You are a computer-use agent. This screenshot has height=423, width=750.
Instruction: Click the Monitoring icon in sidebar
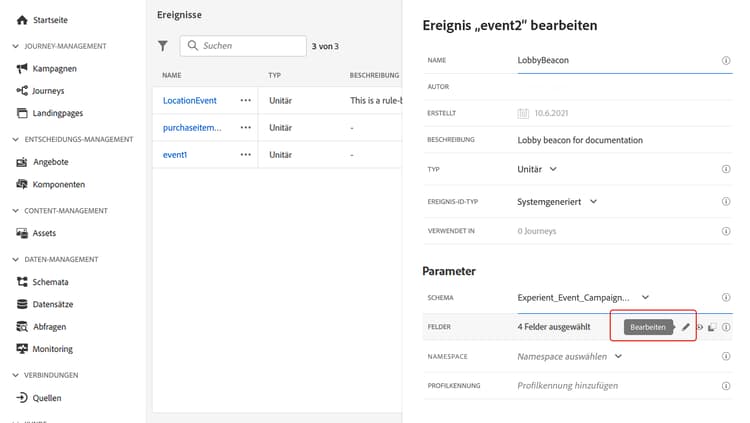(x=22, y=349)
